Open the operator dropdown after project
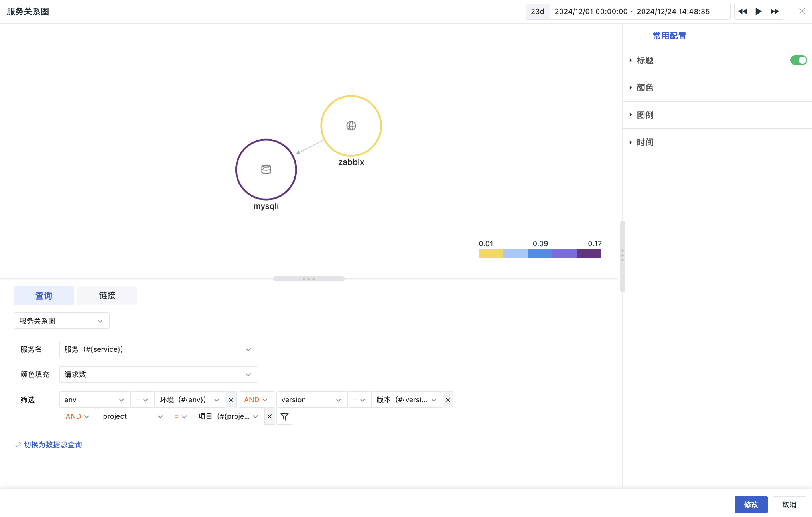The width and height of the screenshot is (812, 517). (181, 416)
